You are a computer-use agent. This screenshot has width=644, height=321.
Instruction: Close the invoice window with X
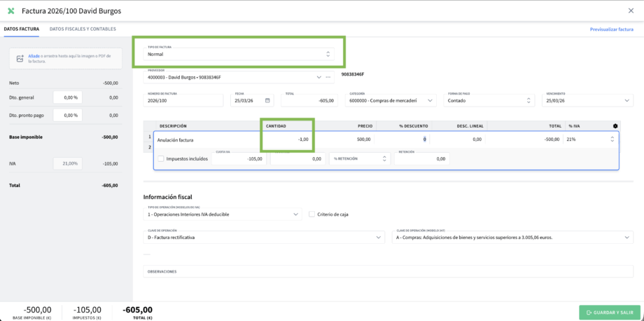631,11
